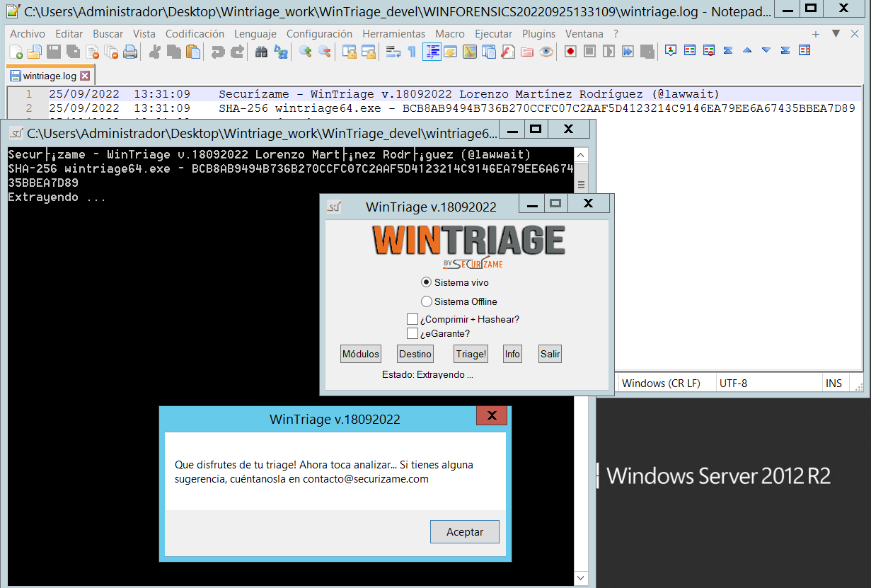Enable the ¿Comprimir + Hashear? checkbox

413,319
